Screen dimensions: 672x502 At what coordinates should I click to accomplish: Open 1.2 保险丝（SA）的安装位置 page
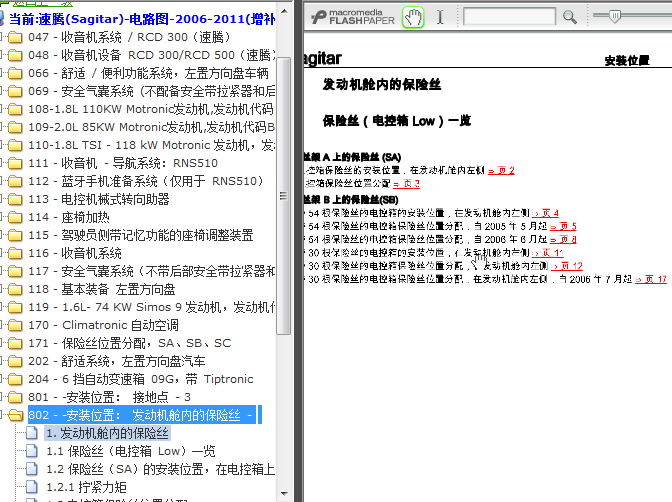click(x=160, y=469)
